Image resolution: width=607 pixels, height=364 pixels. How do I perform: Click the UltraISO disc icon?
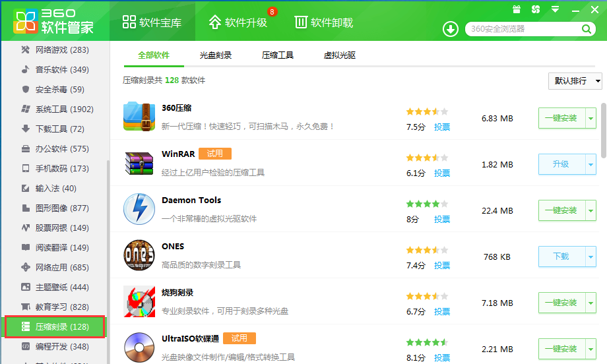[x=139, y=348]
